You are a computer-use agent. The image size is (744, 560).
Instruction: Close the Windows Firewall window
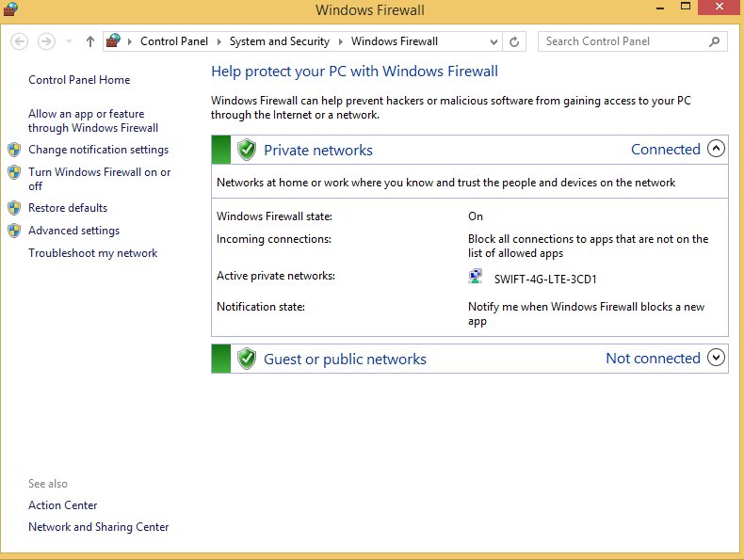click(x=720, y=8)
